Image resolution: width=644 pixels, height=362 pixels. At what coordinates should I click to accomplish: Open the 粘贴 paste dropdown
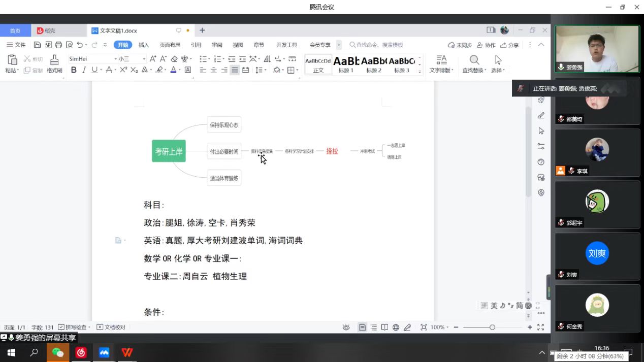(x=11, y=71)
